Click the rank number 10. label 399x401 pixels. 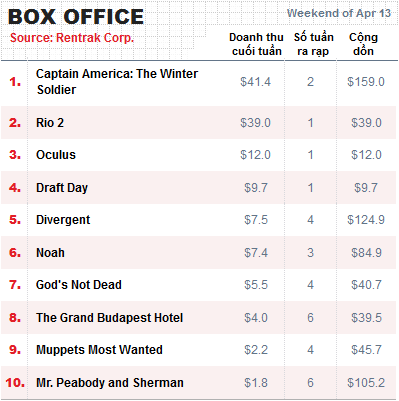click(x=15, y=383)
